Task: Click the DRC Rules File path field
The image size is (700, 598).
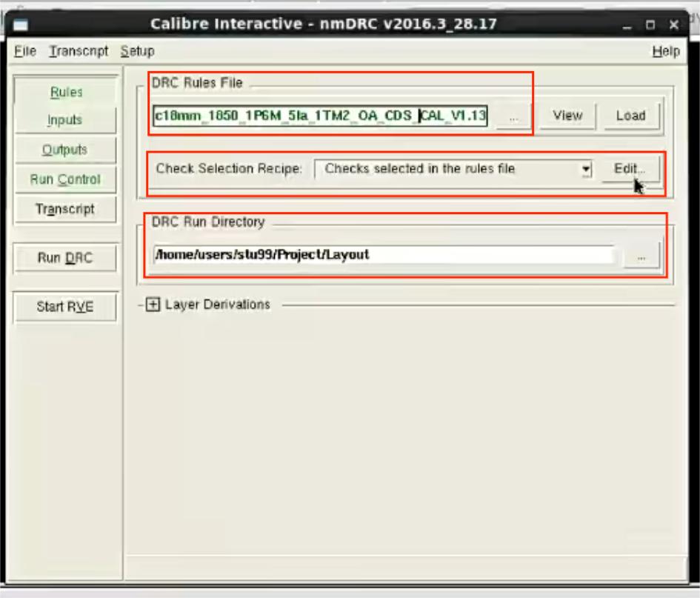Action: 320,116
